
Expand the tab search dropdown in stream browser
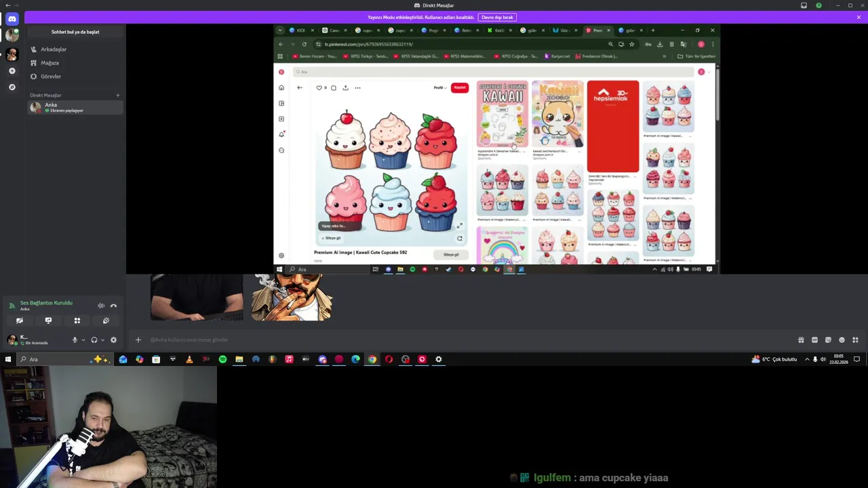(x=281, y=30)
